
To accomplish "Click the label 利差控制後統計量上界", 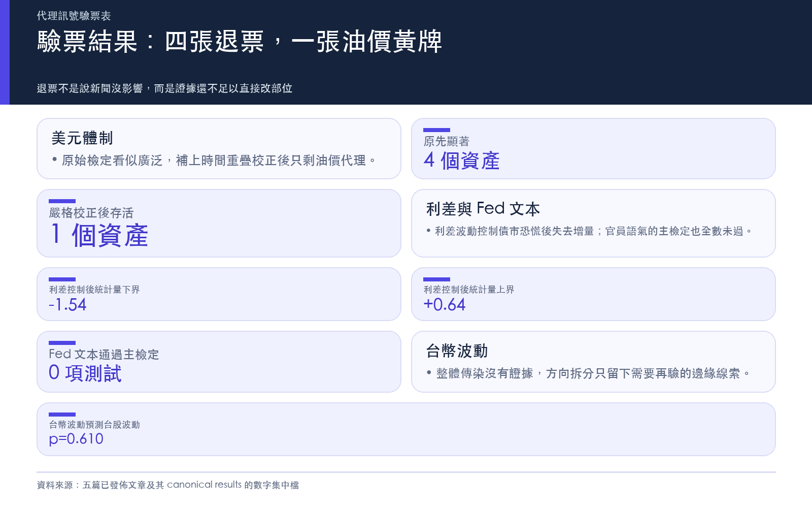I will (x=469, y=290).
